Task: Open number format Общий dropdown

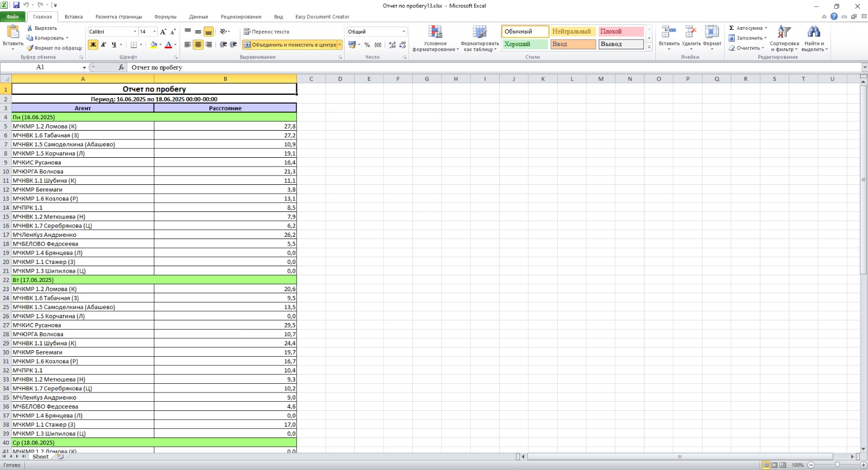Action: 404,31
